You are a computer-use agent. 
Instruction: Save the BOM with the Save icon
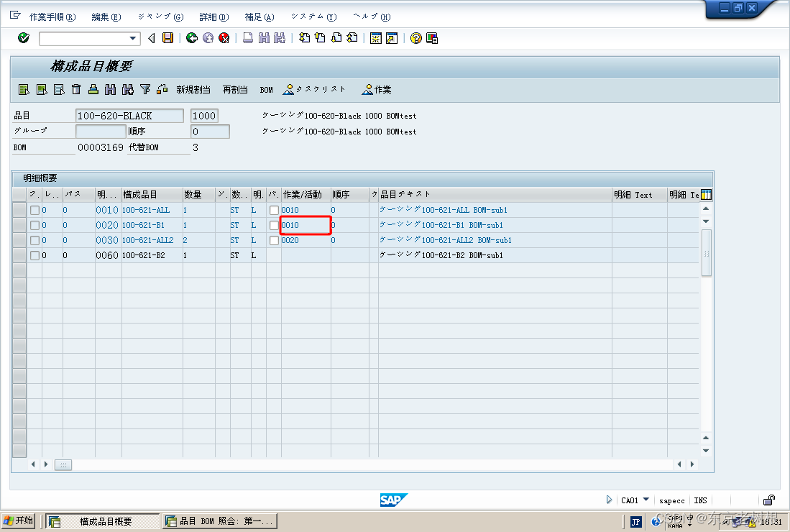168,39
